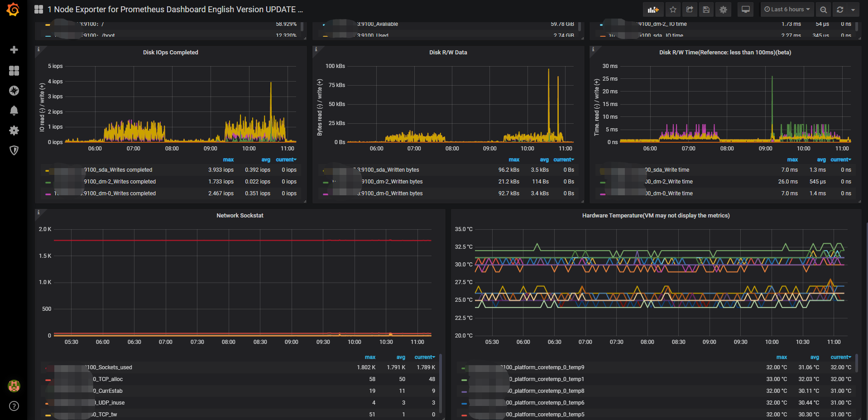Sort Hardware Temperature legend by avg

(814, 357)
